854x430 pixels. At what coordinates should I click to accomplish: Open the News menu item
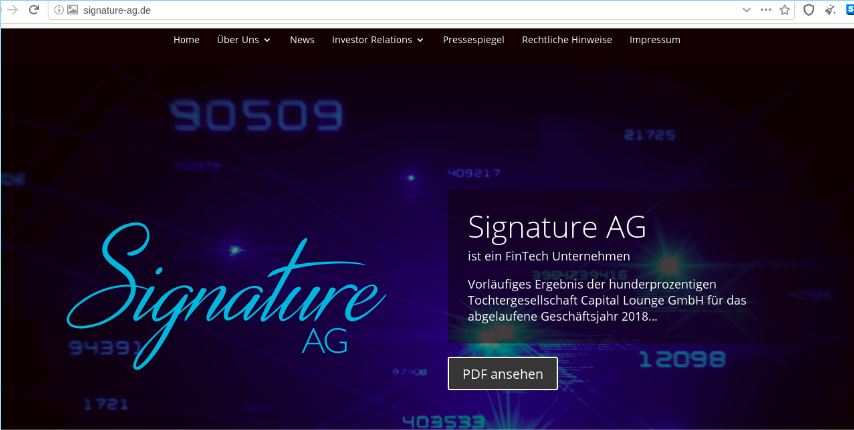point(302,40)
